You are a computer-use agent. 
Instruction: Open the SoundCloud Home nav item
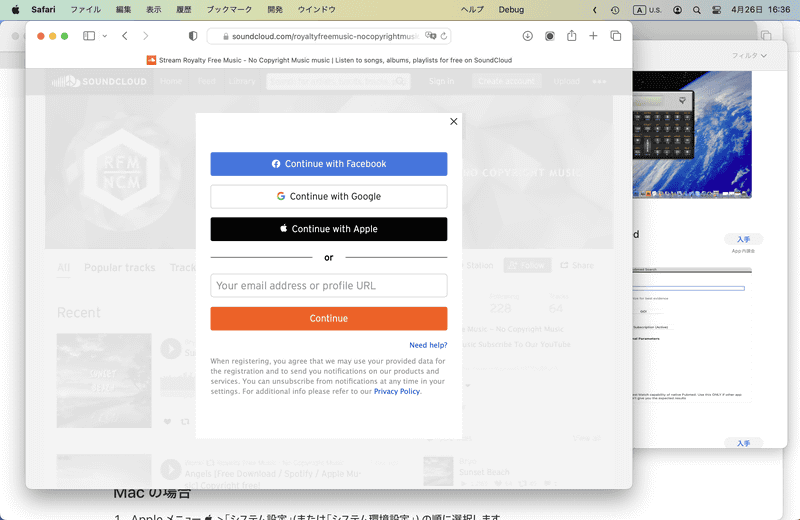pyautogui.click(x=170, y=81)
